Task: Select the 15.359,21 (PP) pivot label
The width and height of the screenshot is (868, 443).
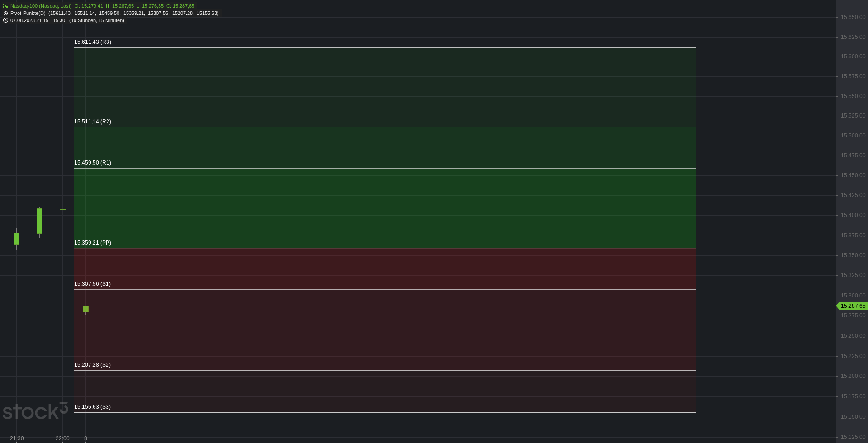Action: pos(93,243)
